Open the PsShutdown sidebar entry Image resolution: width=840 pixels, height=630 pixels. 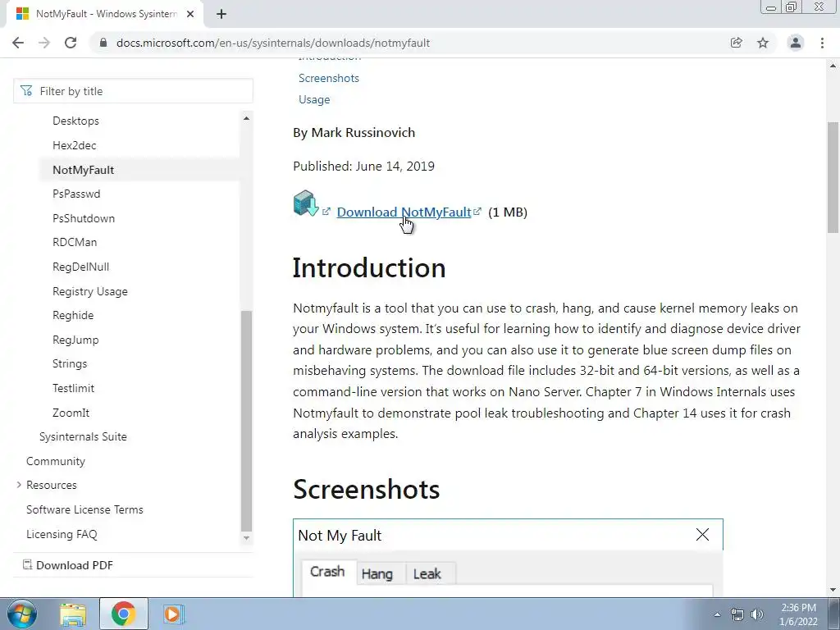(84, 218)
